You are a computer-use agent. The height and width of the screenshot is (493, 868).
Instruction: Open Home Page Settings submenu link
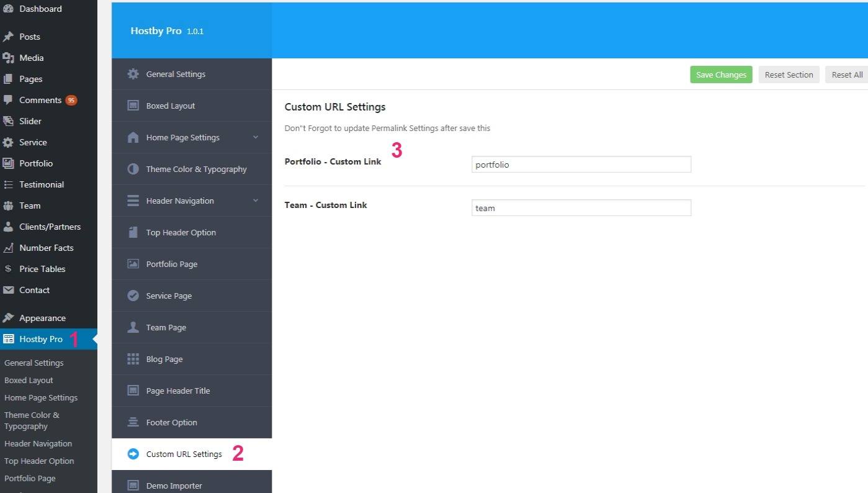click(41, 397)
